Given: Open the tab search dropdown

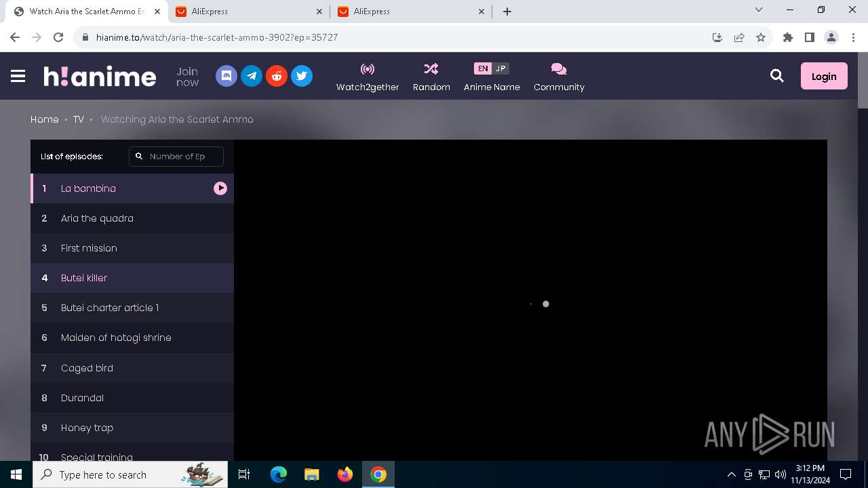Looking at the screenshot, I should pos(759,10).
